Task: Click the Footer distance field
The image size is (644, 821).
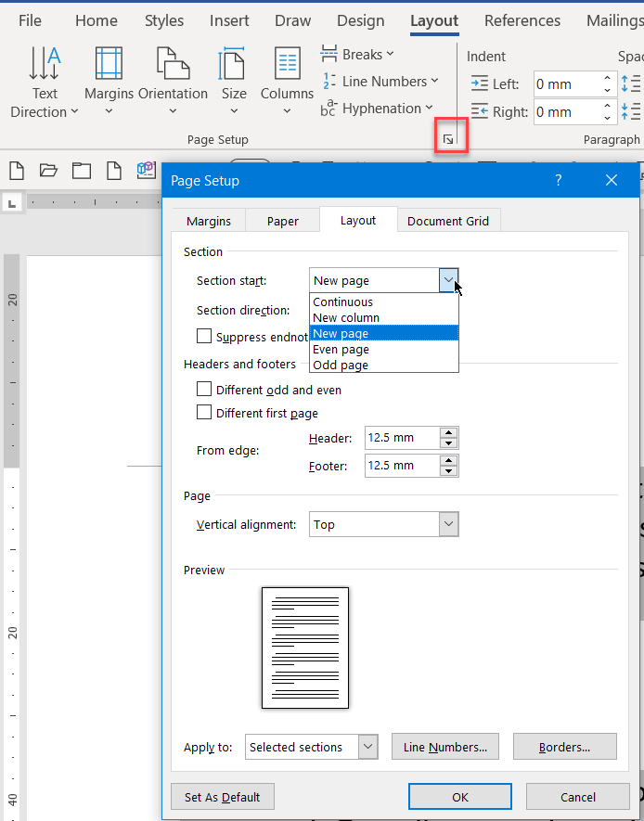Action: tap(402, 466)
